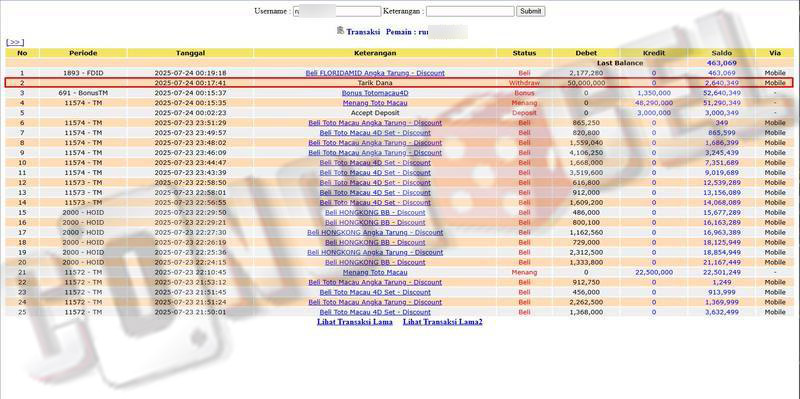The height and width of the screenshot is (399, 800).
Task: Open Lihat Transaksi Lama2 link
Action: pos(442,322)
